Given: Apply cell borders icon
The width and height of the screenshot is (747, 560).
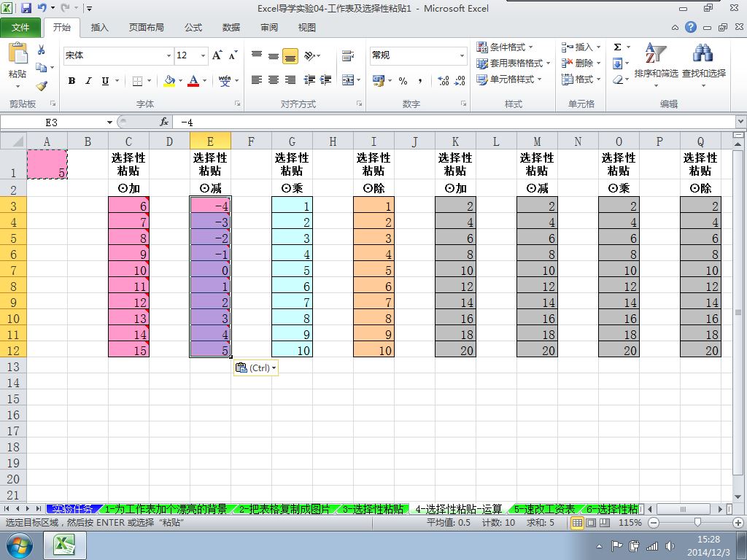Looking at the screenshot, I should point(137,81).
